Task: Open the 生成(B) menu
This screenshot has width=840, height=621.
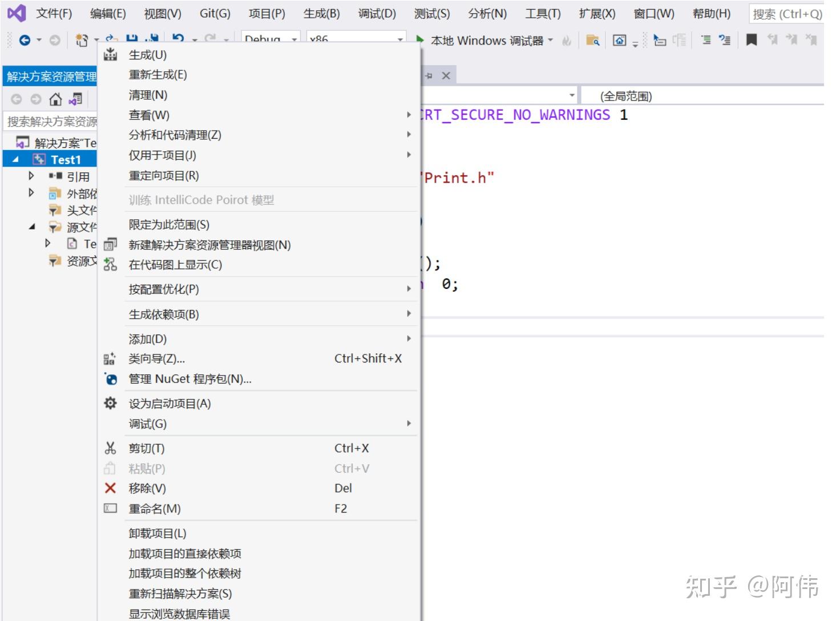Action: tap(322, 14)
